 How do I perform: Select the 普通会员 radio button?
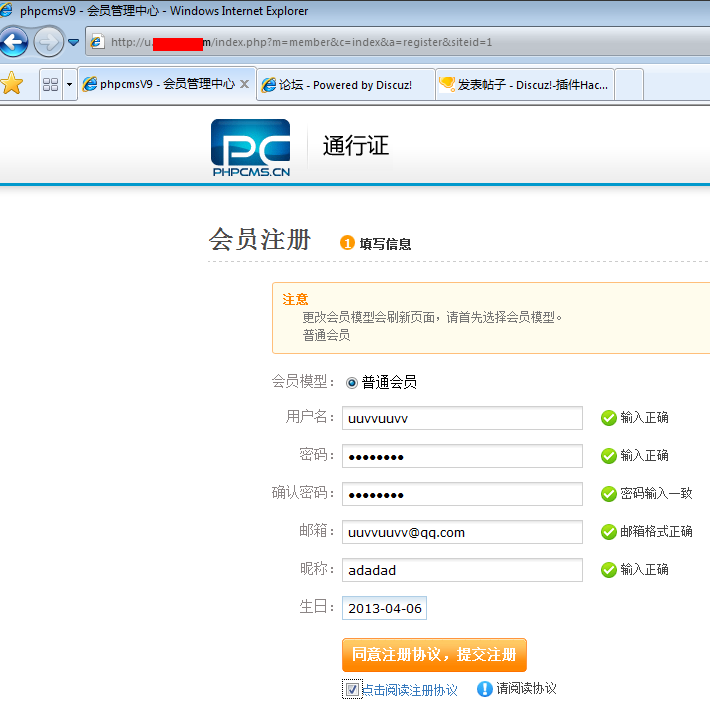352,383
